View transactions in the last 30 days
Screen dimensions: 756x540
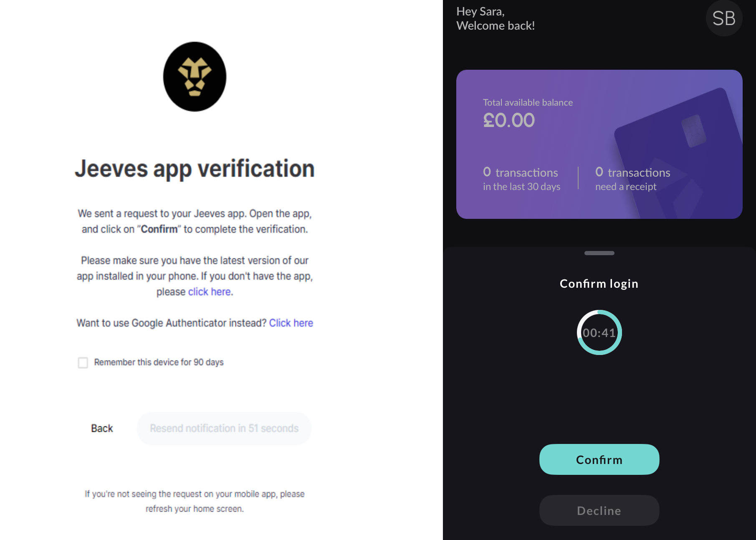coord(521,179)
